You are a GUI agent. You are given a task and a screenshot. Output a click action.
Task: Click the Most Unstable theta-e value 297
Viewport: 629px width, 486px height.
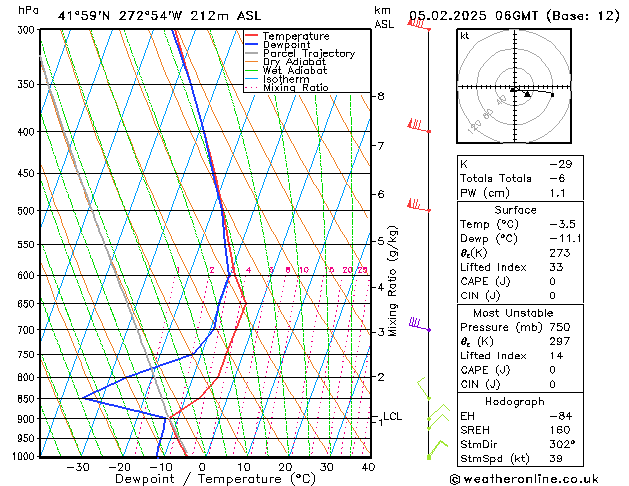pos(560,341)
